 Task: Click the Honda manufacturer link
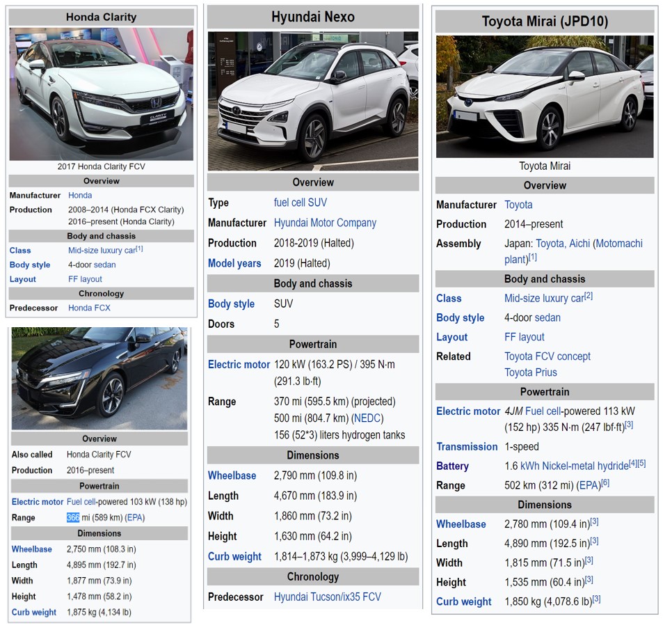pos(80,196)
